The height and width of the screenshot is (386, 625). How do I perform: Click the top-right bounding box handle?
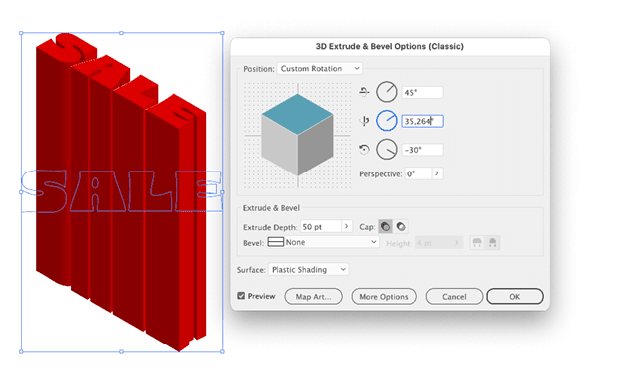click(222, 33)
